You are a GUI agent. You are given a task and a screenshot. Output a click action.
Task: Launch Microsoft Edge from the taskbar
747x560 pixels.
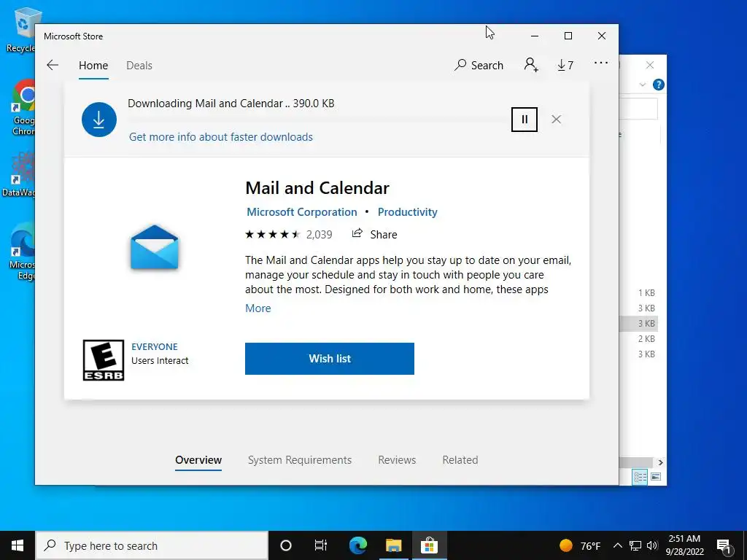[x=358, y=545]
